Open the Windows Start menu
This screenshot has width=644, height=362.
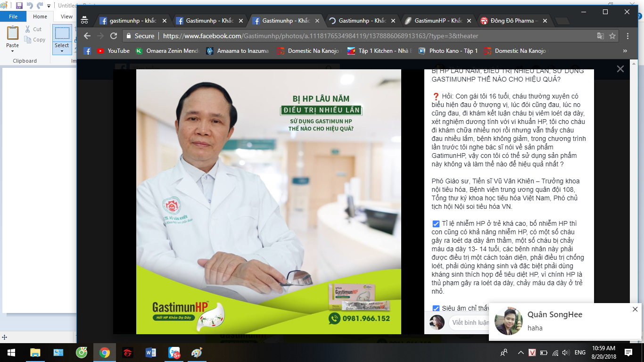11,352
